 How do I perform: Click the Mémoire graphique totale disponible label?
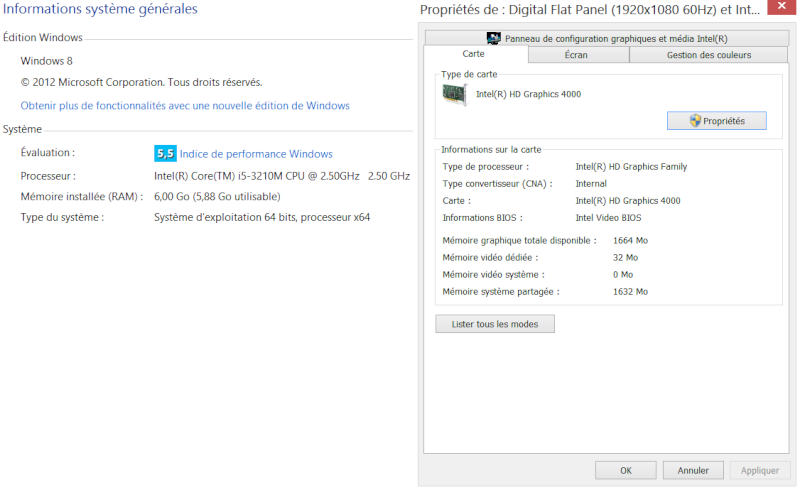coord(519,240)
